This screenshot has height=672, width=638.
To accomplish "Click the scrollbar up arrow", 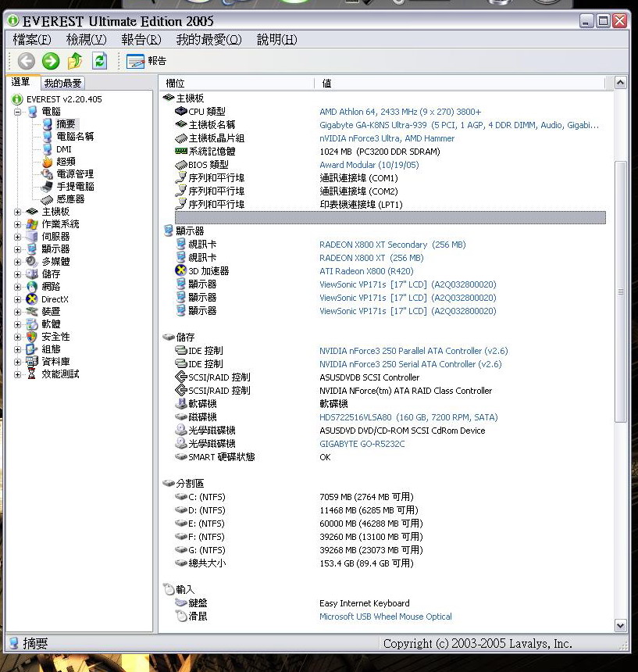I will (621, 82).
